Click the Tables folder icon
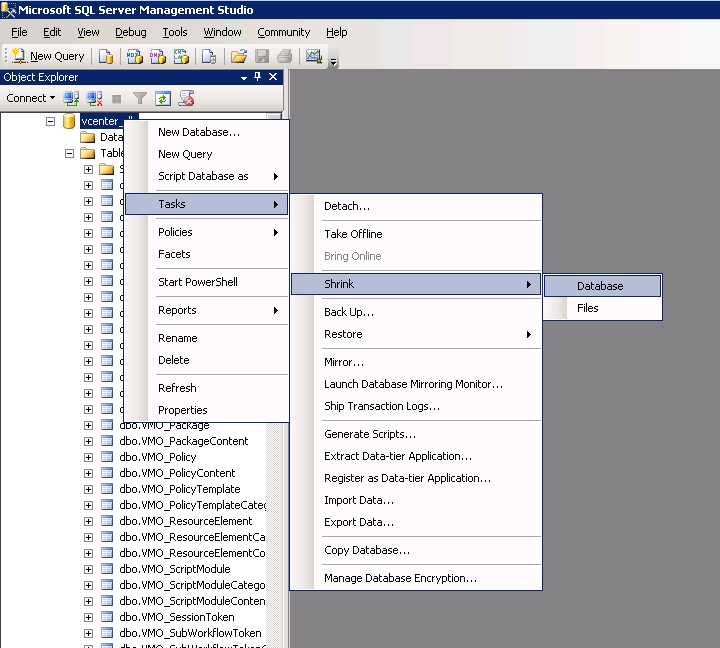Screen dimensions: 720x648 (87, 153)
